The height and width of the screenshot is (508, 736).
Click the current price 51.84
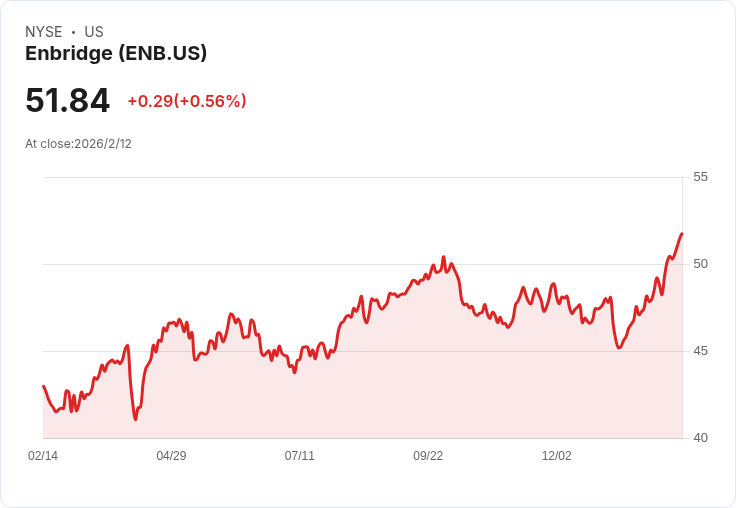click(x=67, y=101)
